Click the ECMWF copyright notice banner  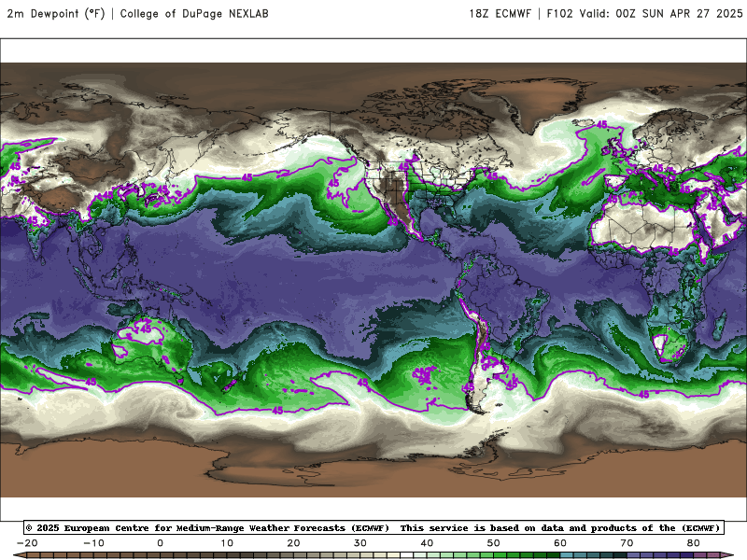373,527
